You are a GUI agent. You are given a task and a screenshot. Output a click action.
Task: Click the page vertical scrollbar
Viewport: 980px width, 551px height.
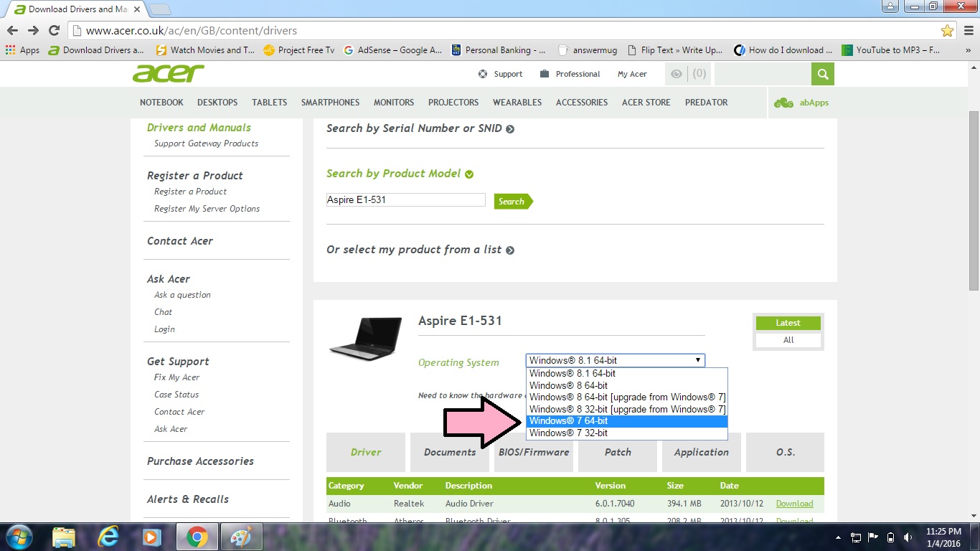(x=974, y=201)
